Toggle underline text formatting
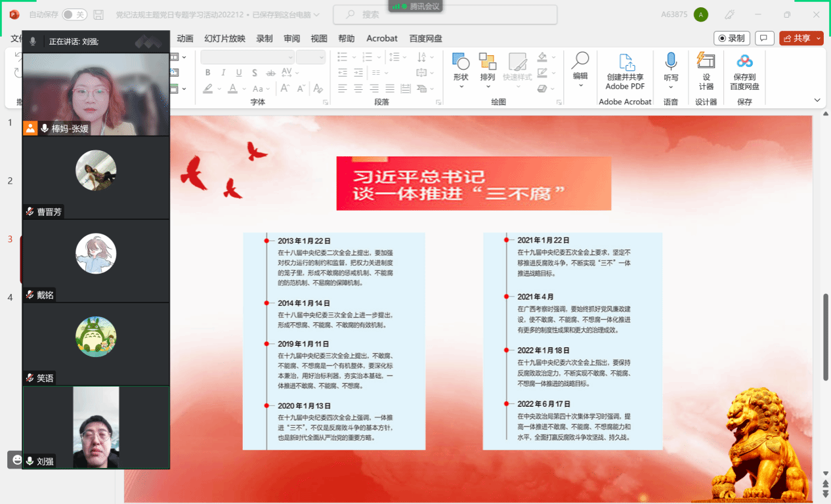Image resolution: width=831 pixels, height=504 pixels. click(x=238, y=73)
